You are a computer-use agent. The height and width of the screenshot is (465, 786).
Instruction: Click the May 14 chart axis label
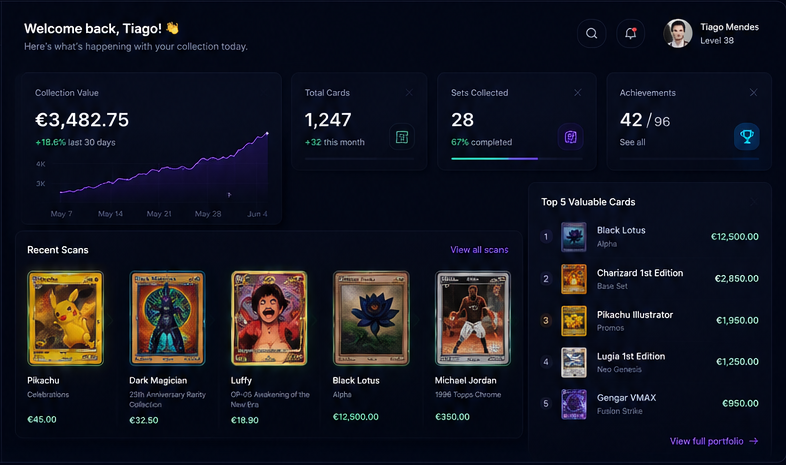pos(110,214)
